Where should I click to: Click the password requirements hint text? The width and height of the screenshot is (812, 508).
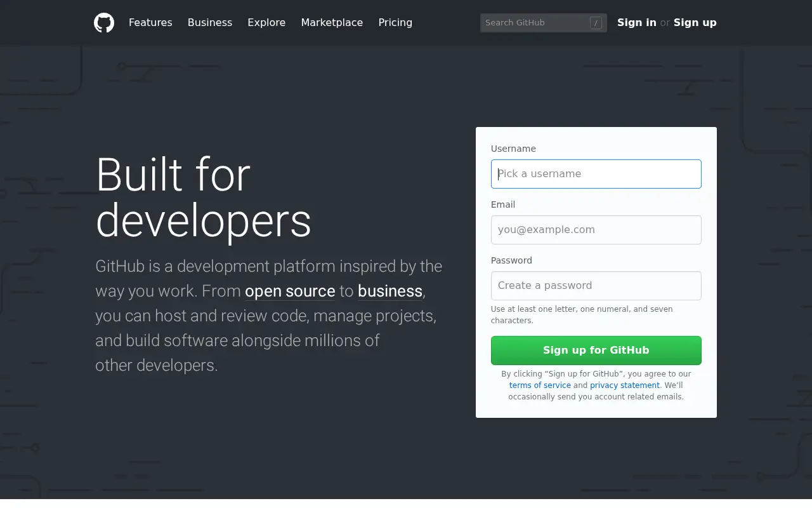pos(582,315)
